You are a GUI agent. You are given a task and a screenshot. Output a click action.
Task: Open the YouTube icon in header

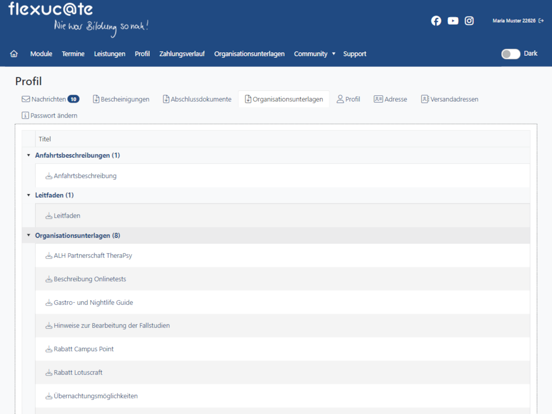coord(453,21)
